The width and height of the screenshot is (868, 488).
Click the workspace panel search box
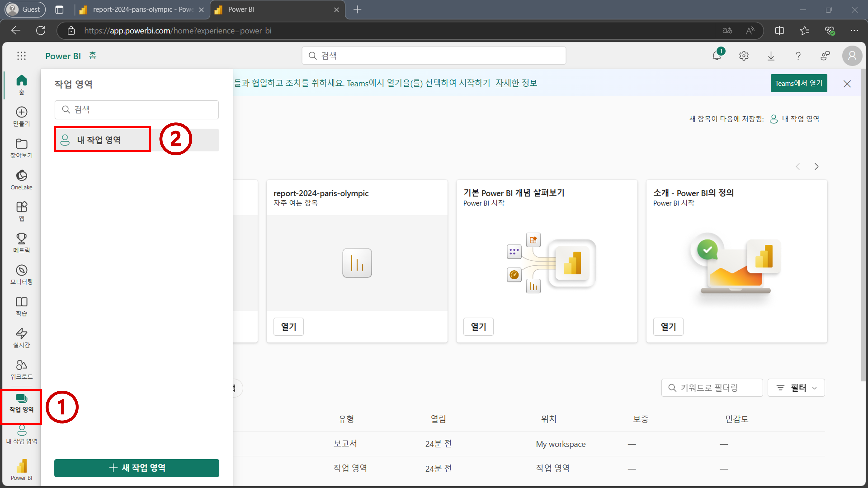tap(137, 110)
